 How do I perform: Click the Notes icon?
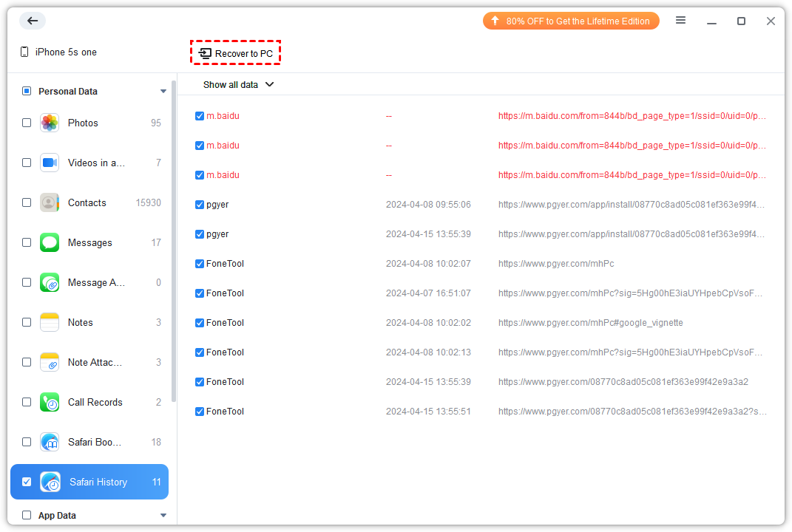[x=50, y=323]
